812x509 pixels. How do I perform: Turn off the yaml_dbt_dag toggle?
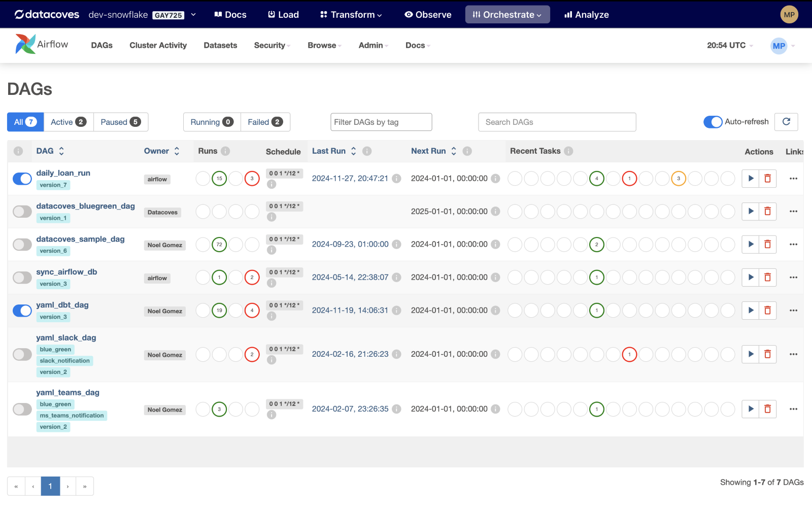click(x=22, y=311)
